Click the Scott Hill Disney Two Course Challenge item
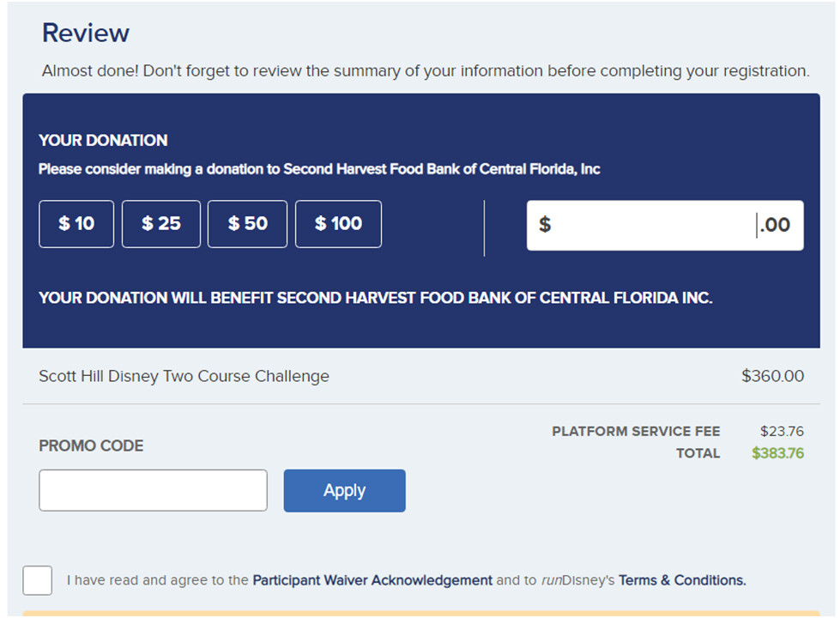This screenshot has width=840, height=618. 184,376
